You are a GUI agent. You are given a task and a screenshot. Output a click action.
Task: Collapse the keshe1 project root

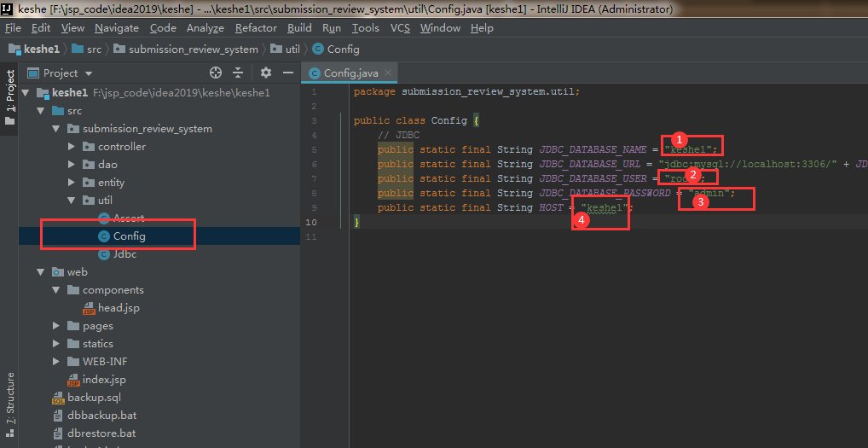click(x=25, y=92)
